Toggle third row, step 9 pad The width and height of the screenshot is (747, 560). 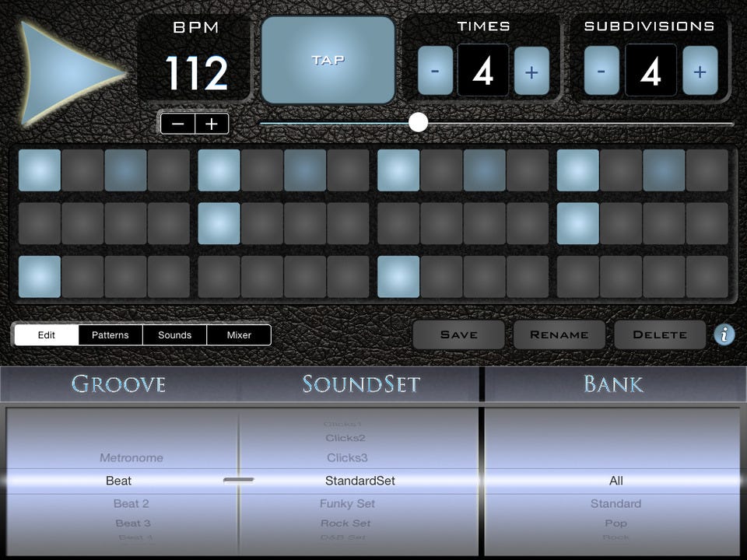(398, 277)
